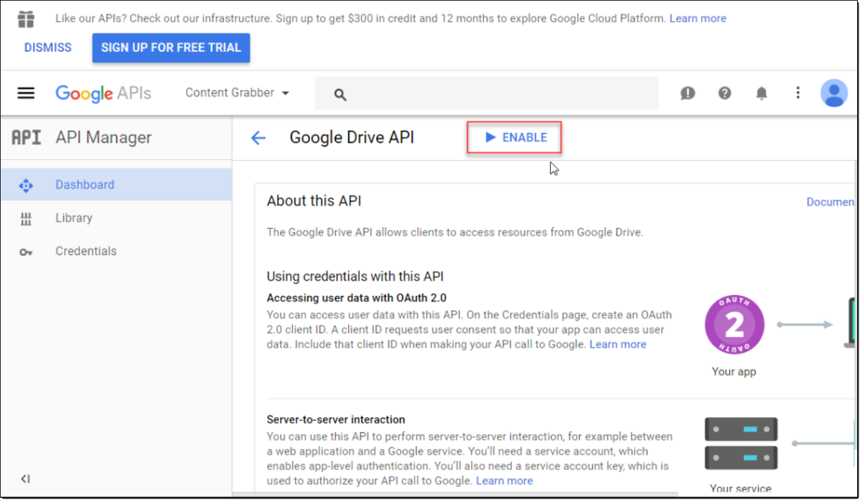This screenshot has height=504, width=864.
Task: Open the three-dot more options menu
Action: click(797, 94)
